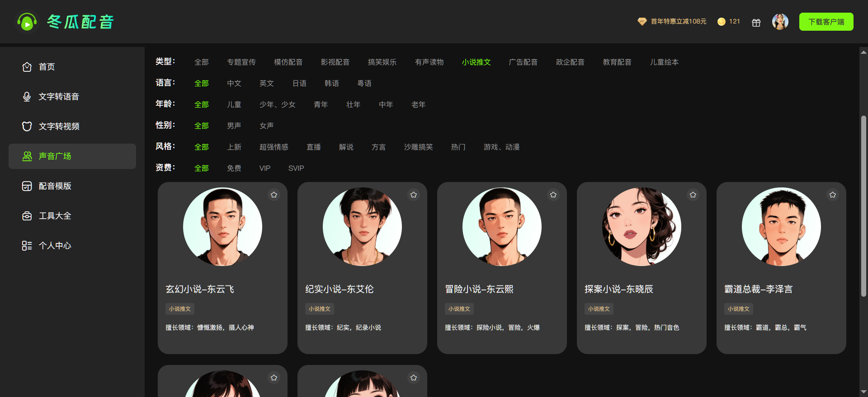The height and width of the screenshot is (397, 868).
Task: Click the 个人中心 sidebar icon
Action: 27,246
